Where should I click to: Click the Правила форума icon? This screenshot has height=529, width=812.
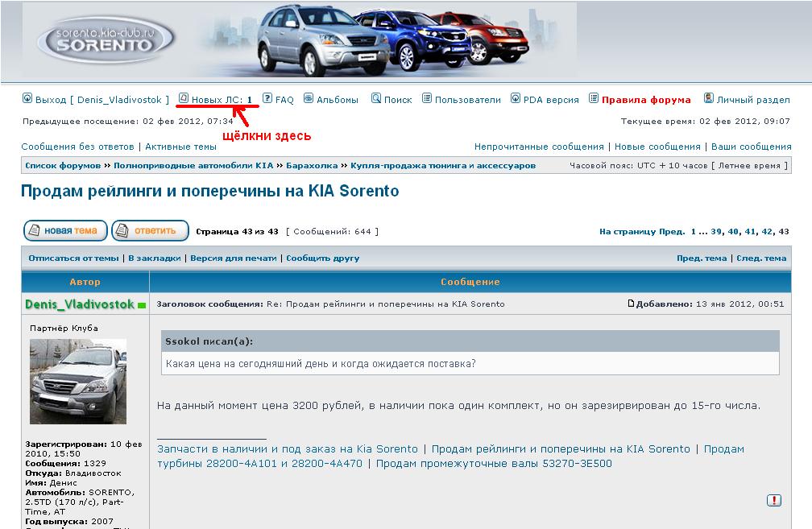tap(594, 98)
